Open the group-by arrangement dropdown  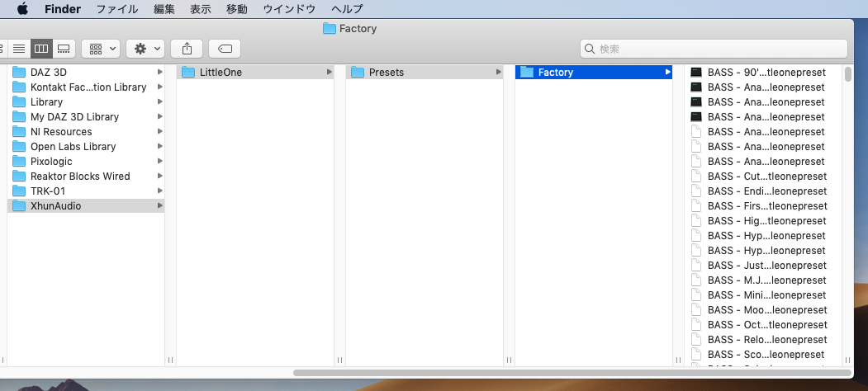(101, 49)
